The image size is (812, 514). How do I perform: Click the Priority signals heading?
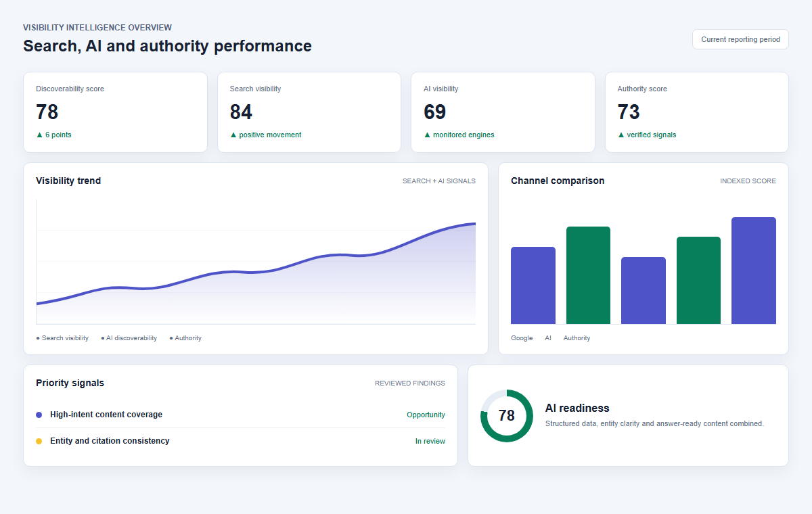click(x=70, y=383)
